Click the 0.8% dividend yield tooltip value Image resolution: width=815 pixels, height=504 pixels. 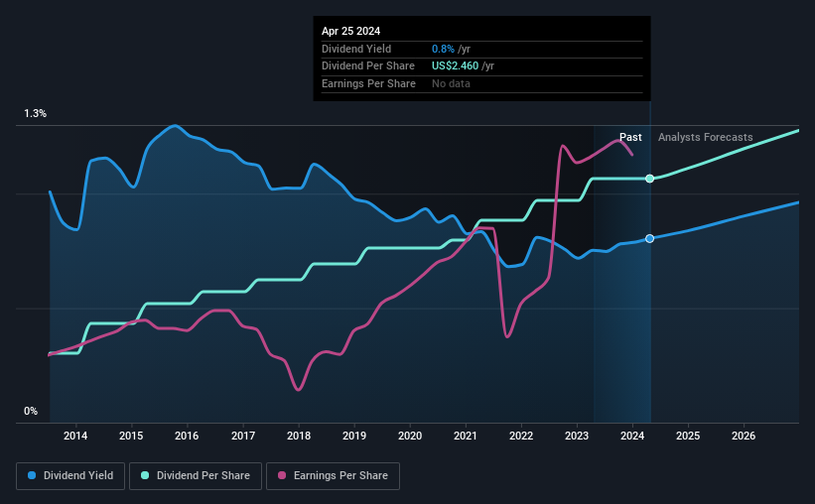(443, 49)
